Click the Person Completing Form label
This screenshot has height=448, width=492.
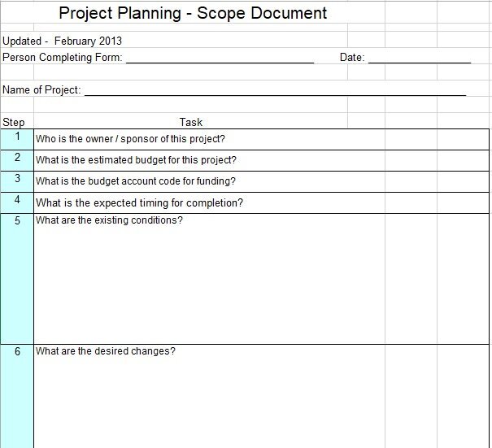click(x=63, y=57)
